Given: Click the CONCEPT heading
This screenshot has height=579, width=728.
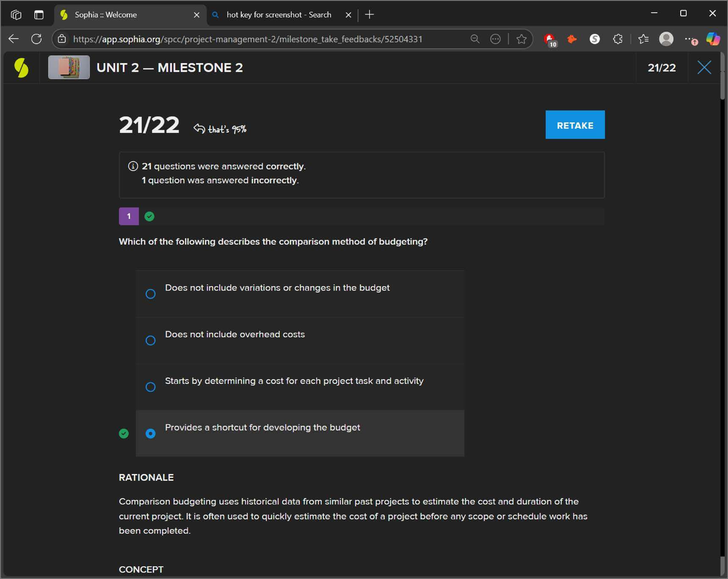Looking at the screenshot, I should coord(141,570).
